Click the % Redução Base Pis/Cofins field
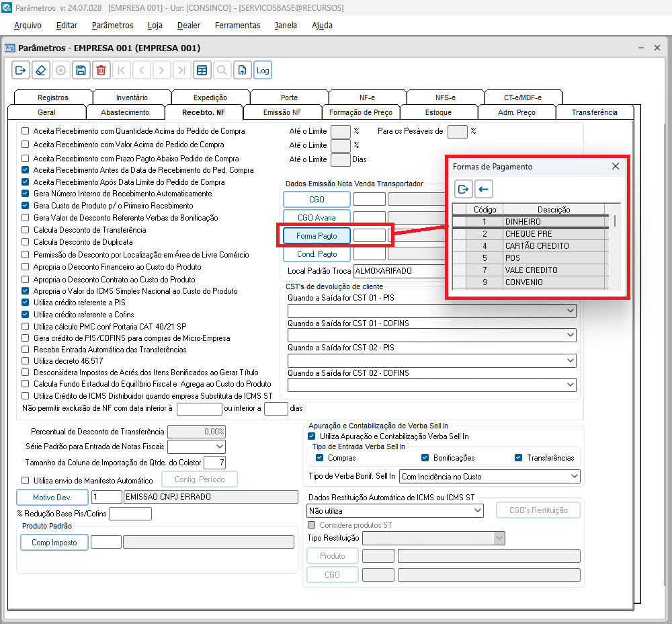The width and height of the screenshot is (672, 624). (130, 513)
